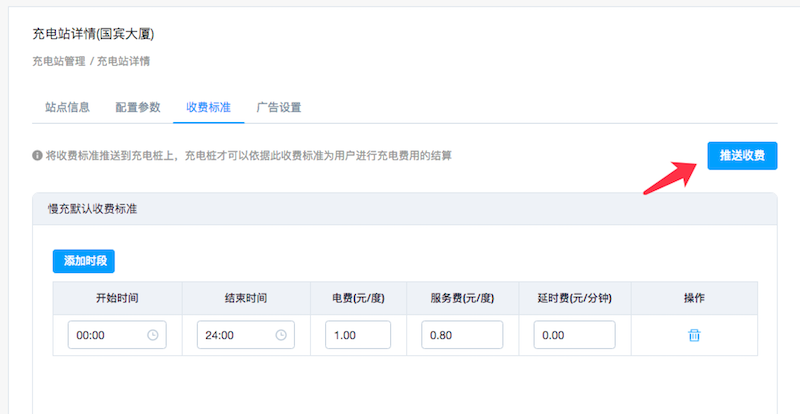Image resolution: width=800 pixels, height=414 pixels.
Task: Click the electricity fee field showing 1.00
Action: click(357, 336)
